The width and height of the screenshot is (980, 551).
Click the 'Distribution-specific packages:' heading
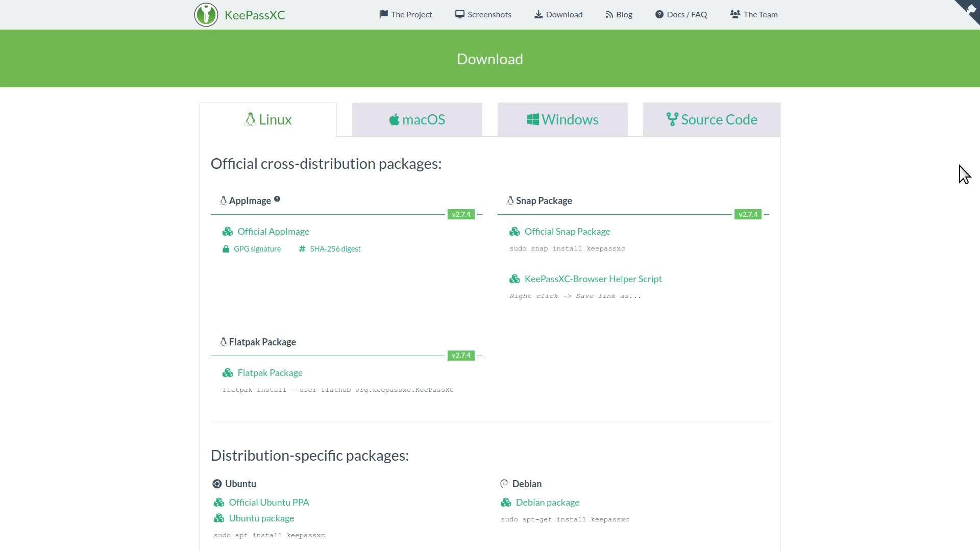click(x=310, y=456)
